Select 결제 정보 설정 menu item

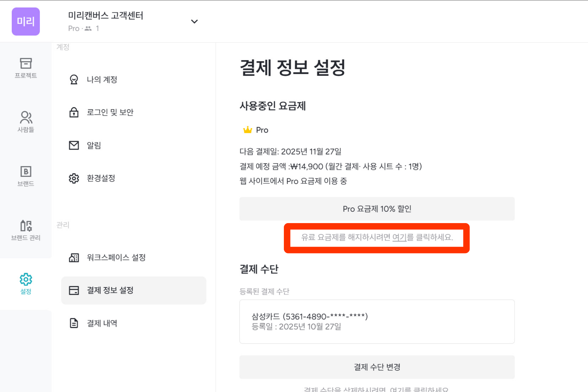[110, 290]
